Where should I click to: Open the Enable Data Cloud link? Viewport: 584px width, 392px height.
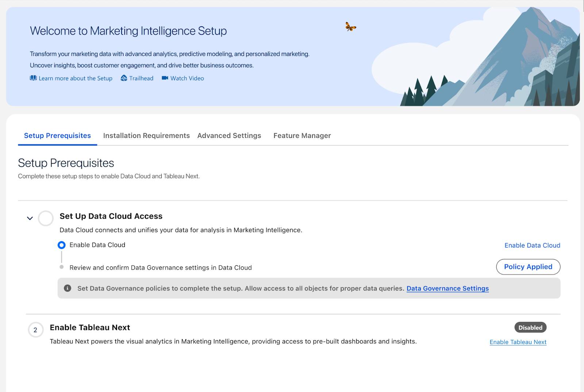(x=532, y=245)
